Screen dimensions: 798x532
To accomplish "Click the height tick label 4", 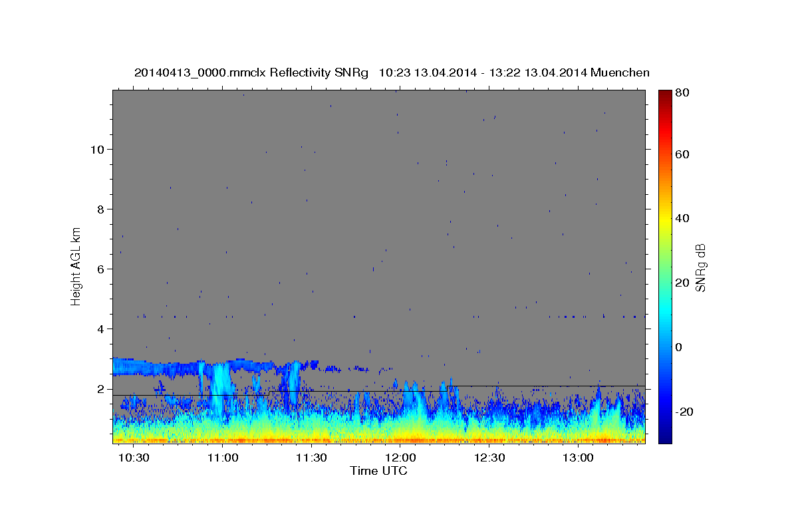I will tap(101, 329).
